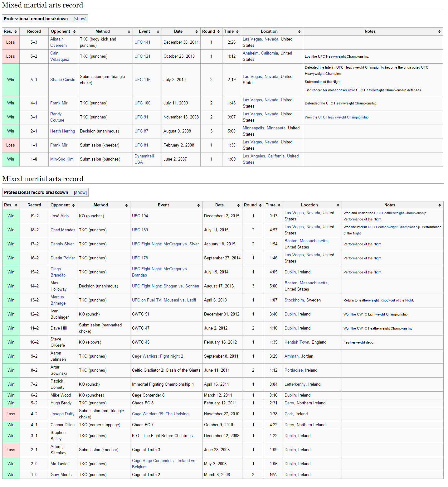
Task: Open Letterkenny location link
Action: [295, 384]
